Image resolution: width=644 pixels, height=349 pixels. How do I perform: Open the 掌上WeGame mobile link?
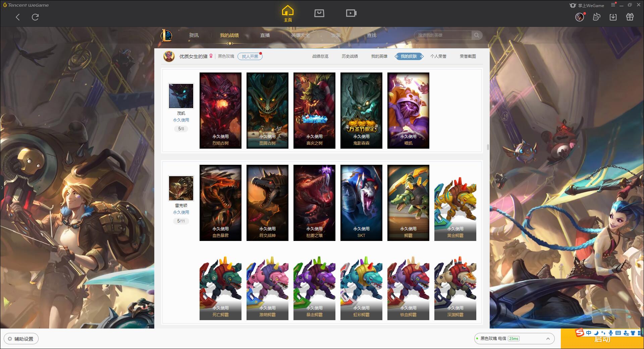[x=587, y=5]
